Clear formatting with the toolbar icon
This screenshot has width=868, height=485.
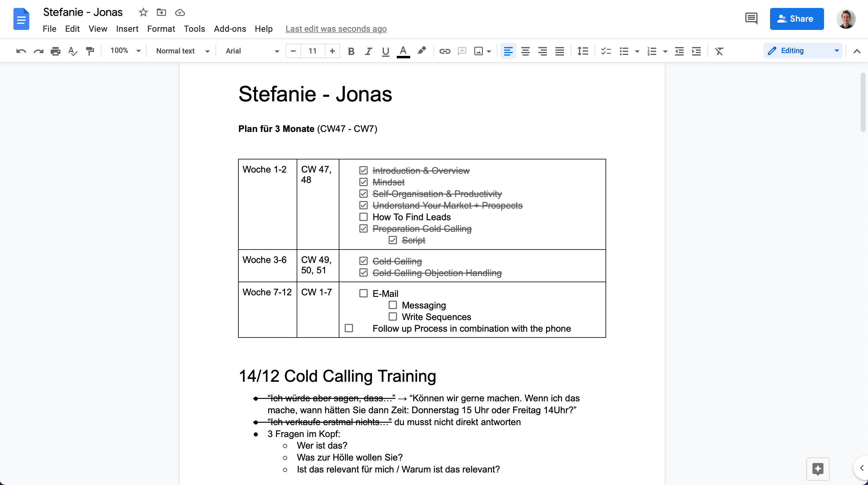point(719,51)
